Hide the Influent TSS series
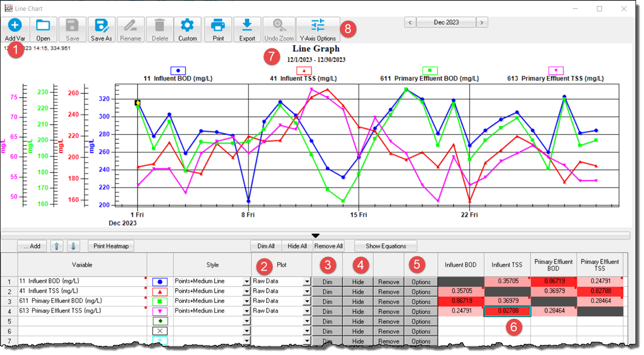This screenshot has height=355, width=644. pyautogui.click(x=358, y=291)
